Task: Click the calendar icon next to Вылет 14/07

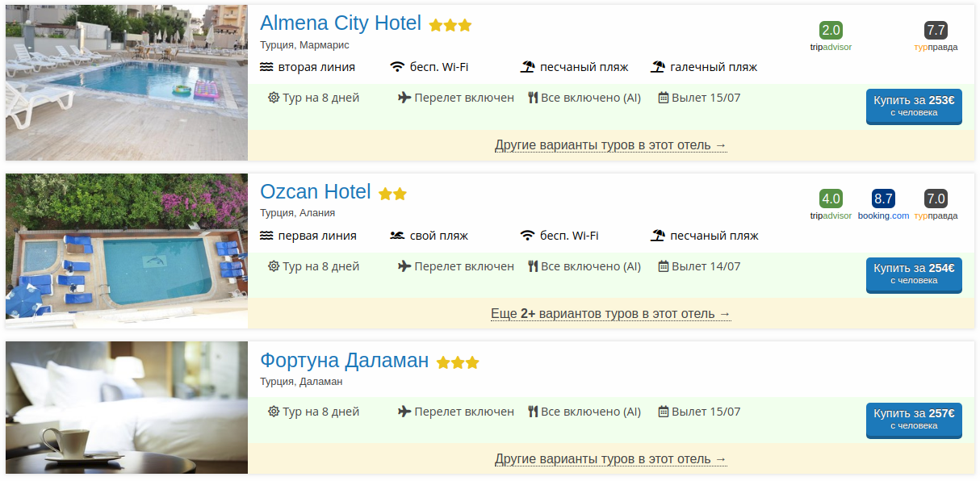Action: tap(664, 266)
